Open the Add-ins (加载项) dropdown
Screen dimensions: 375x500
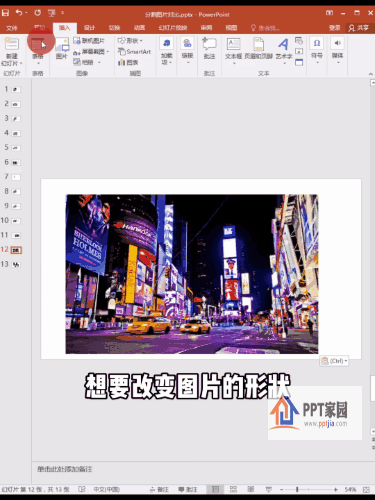167,51
